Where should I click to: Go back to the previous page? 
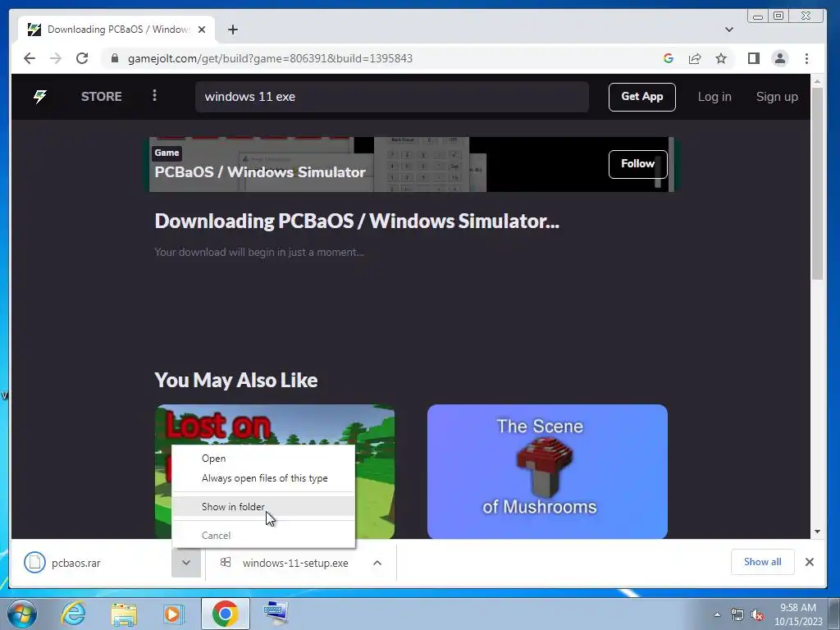[x=30, y=58]
